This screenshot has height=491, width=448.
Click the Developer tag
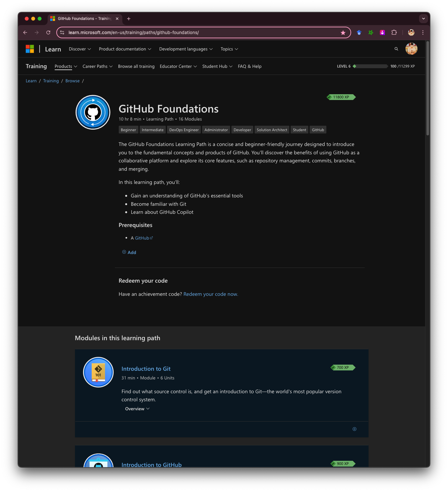[242, 130]
